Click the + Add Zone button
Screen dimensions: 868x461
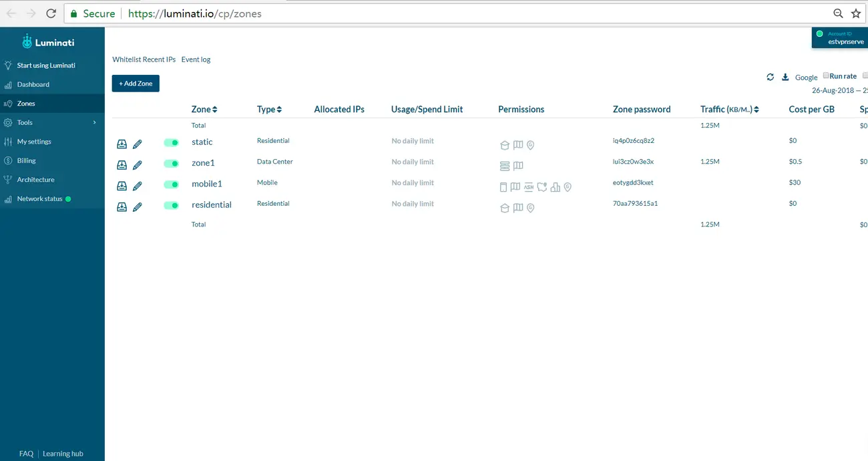(x=136, y=84)
